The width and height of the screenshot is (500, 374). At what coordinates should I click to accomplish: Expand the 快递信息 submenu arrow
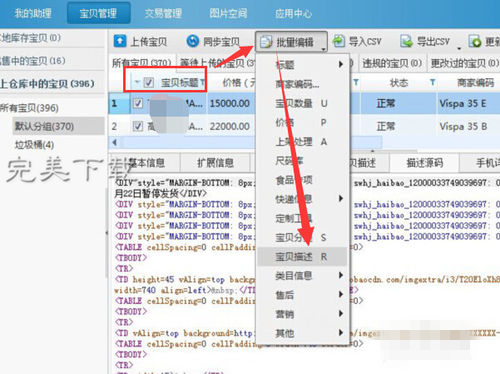point(340,199)
